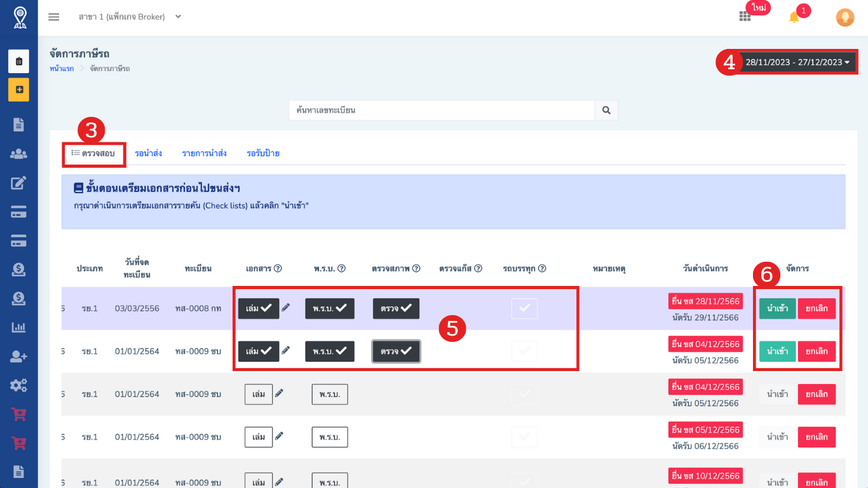
Task: Toggle เล่ม in the ยื่น ขส 10/12/2566 row
Action: (x=259, y=482)
